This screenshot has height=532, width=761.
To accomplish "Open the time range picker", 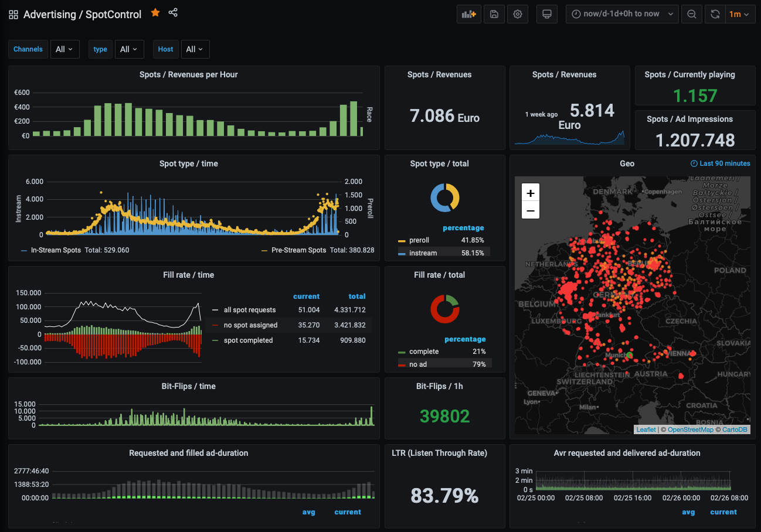I will 622,14.
